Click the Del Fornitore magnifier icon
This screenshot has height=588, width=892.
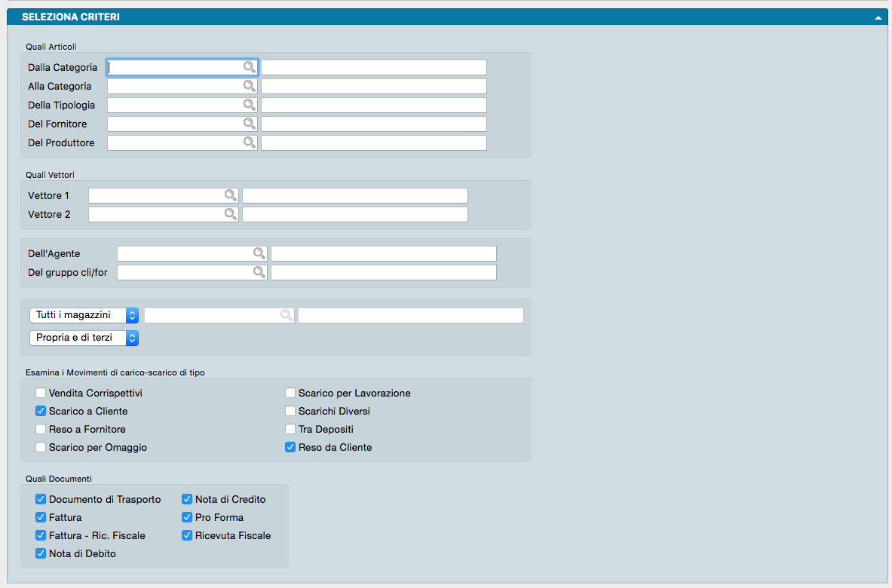point(249,124)
